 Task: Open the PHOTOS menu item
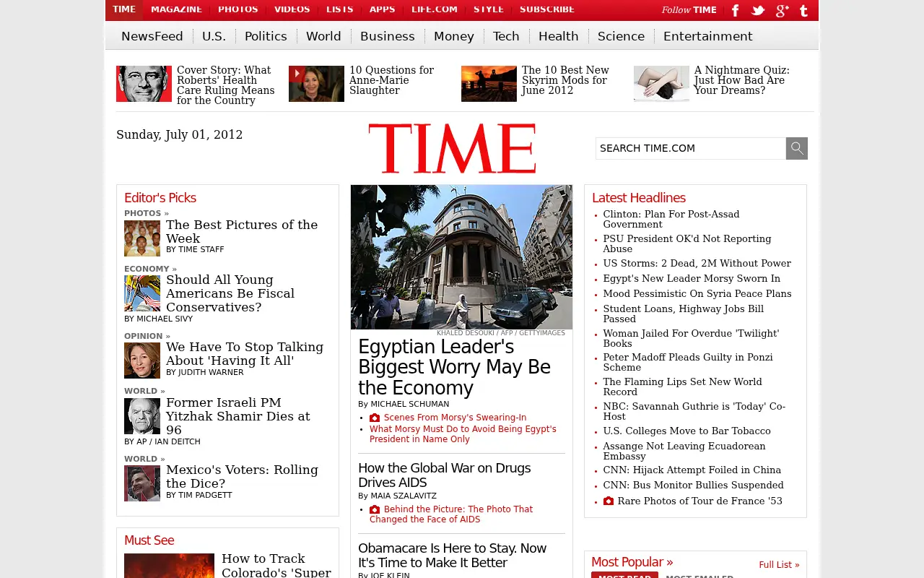tap(238, 9)
